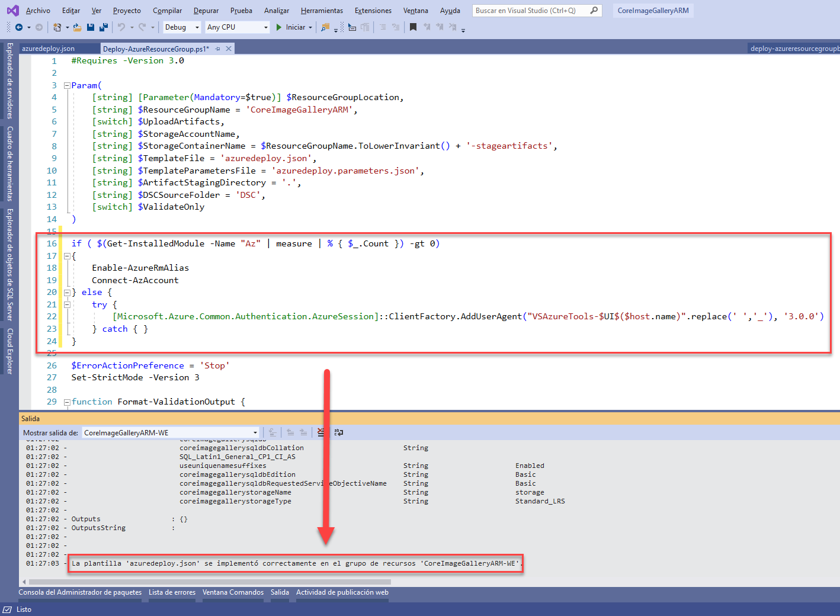Toggle word wrap in the output window
The height and width of the screenshot is (616, 840).
pyautogui.click(x=338, y=432)
